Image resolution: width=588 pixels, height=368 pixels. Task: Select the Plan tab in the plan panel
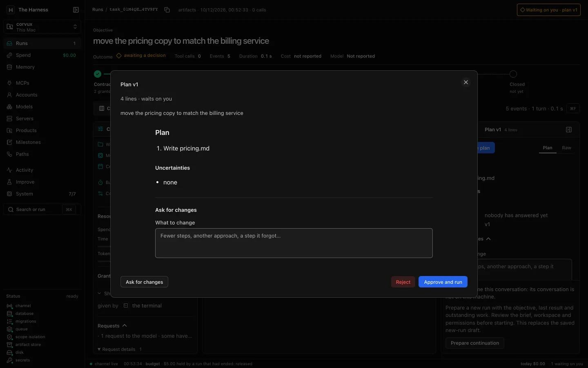click(548, 148)
